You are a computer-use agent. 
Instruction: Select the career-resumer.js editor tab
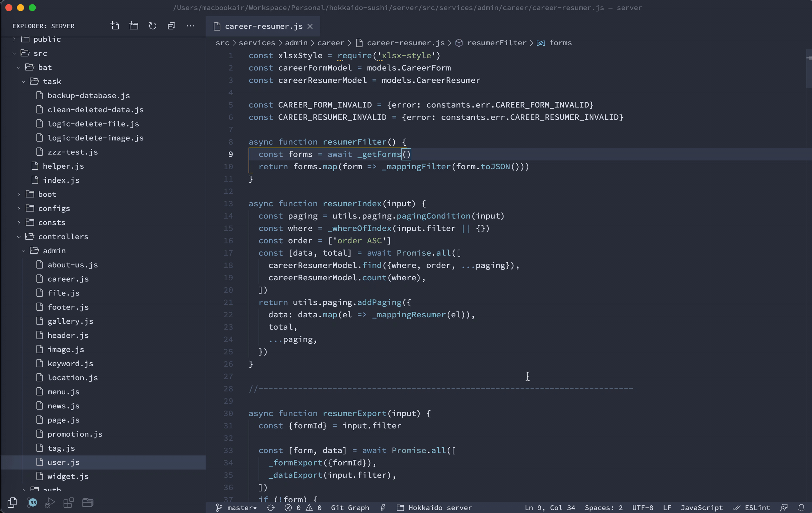(x=263, y=26)
